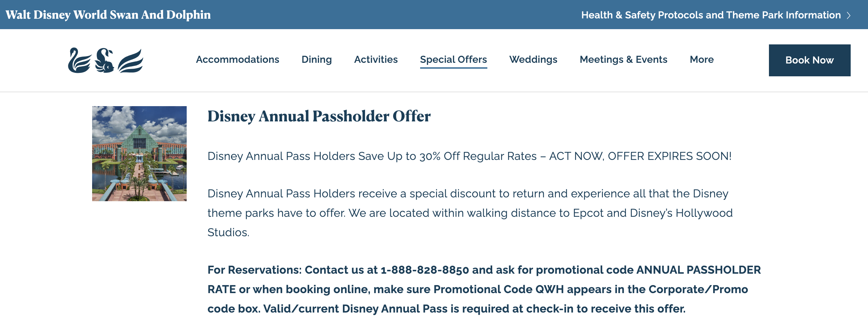This screenshot has width=868, height=333.
Task: Click the Disney Annual Passholder Offer heading
Action: [x=319, y=116]
